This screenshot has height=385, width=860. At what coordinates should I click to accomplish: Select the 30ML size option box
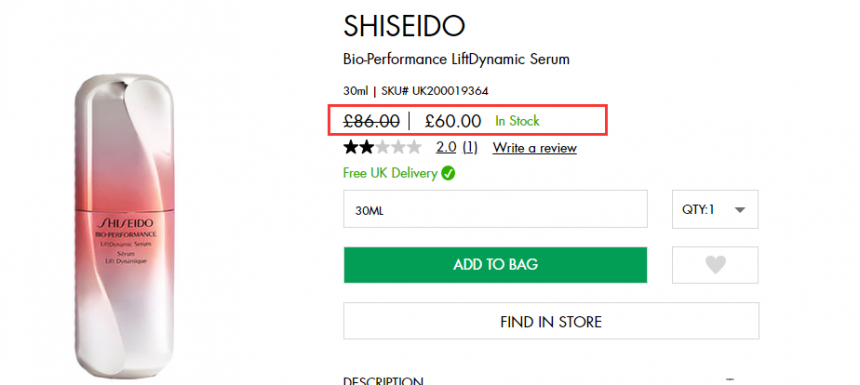click(495, 209)
